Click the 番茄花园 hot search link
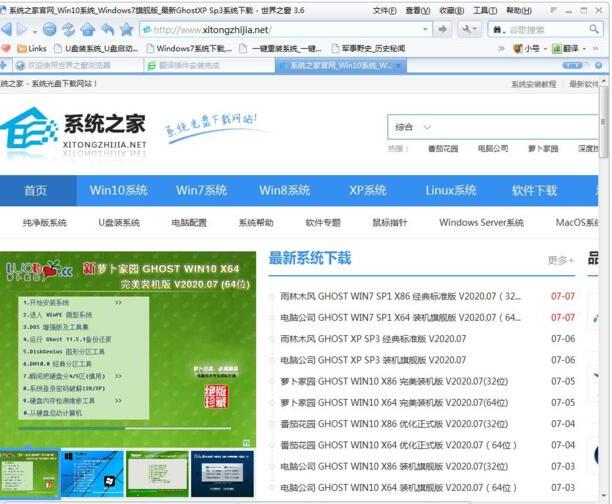Viewport: 612px width, 504px height. click(443, 149)
